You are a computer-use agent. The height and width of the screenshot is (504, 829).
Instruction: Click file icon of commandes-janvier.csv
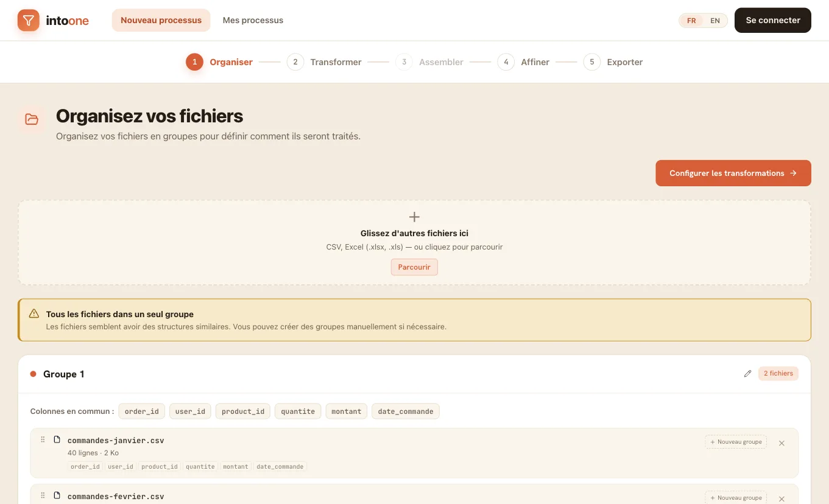57,439
